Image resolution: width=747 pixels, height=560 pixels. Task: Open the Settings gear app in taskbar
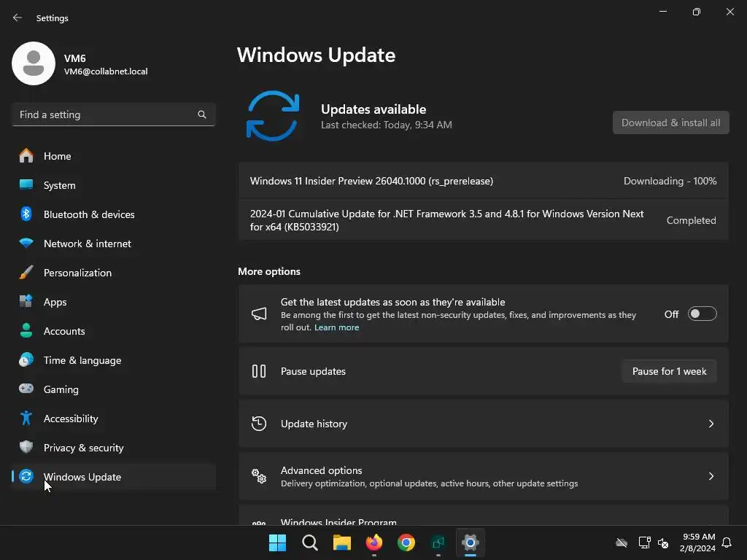(x=471, y=542)
